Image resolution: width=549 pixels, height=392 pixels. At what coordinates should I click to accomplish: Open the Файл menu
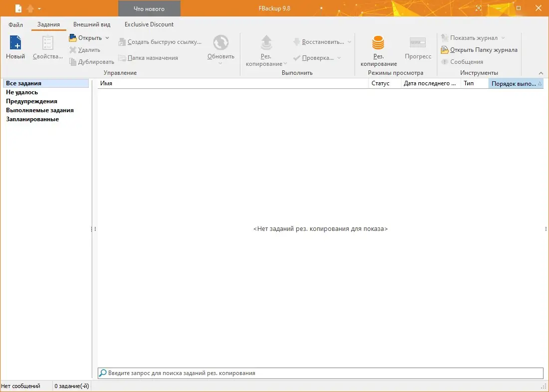coord(16,24)
